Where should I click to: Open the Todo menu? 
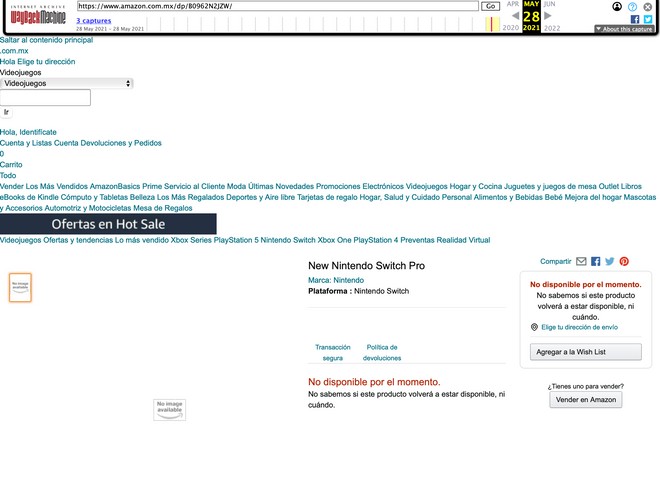(8, 176)
